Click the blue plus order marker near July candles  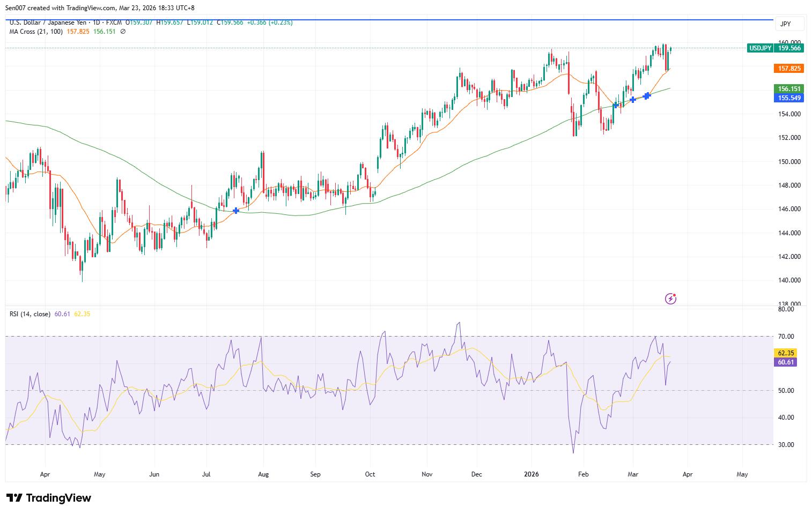[235, 211]
